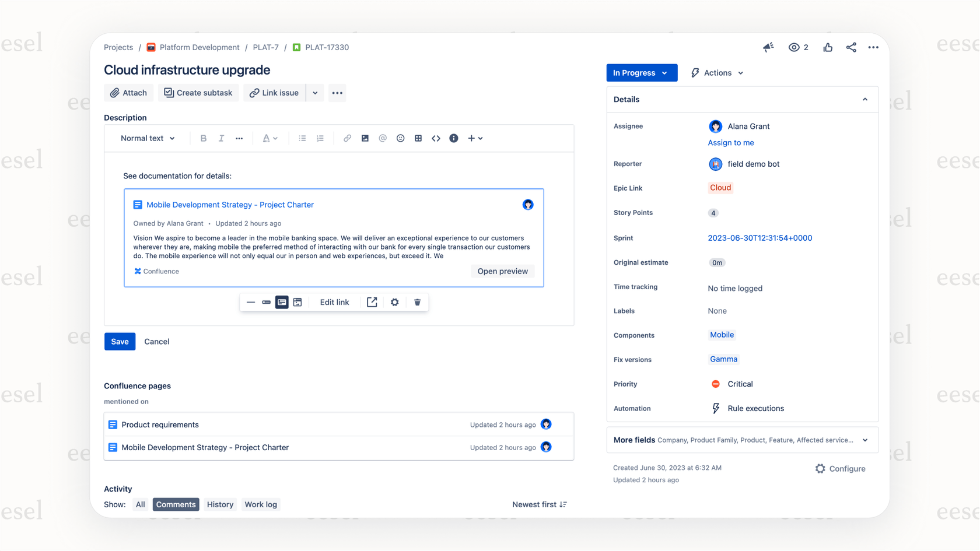Collapse the Details panel

click(x=864, y=99)
